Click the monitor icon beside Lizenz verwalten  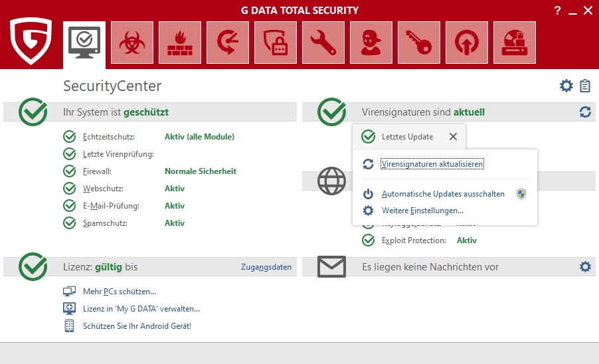(69, 309)
